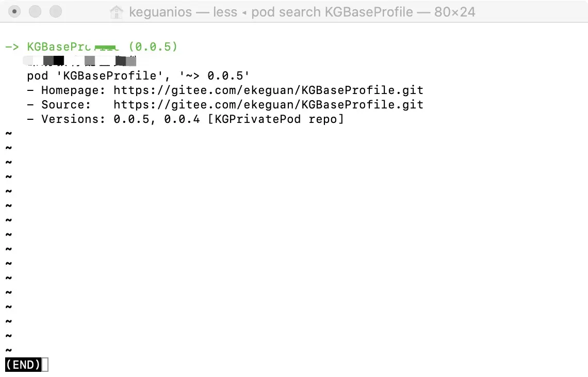The height and width of the screenshot is (377, 588).
Task: Click the '[KGPrivatePod repo]' text
Action: click(x=275, y=119)
